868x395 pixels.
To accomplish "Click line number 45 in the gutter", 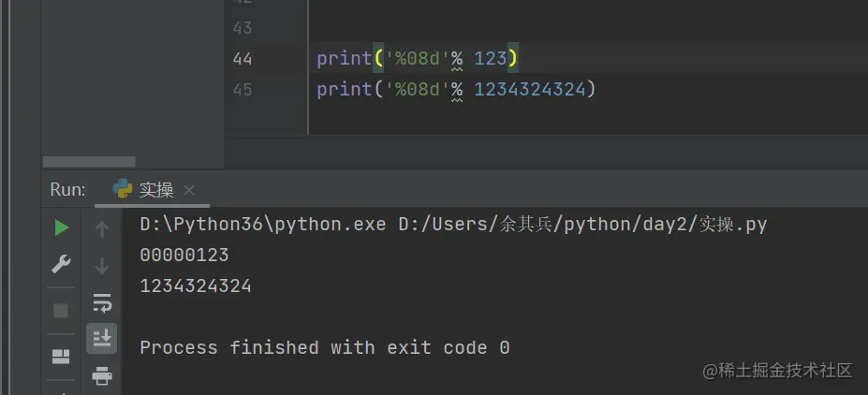I will (x=242, y=90).
